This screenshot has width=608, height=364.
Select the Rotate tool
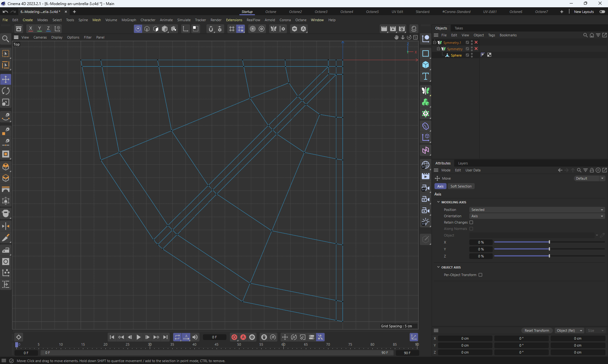pyautogui.click(x=6, y=91)
